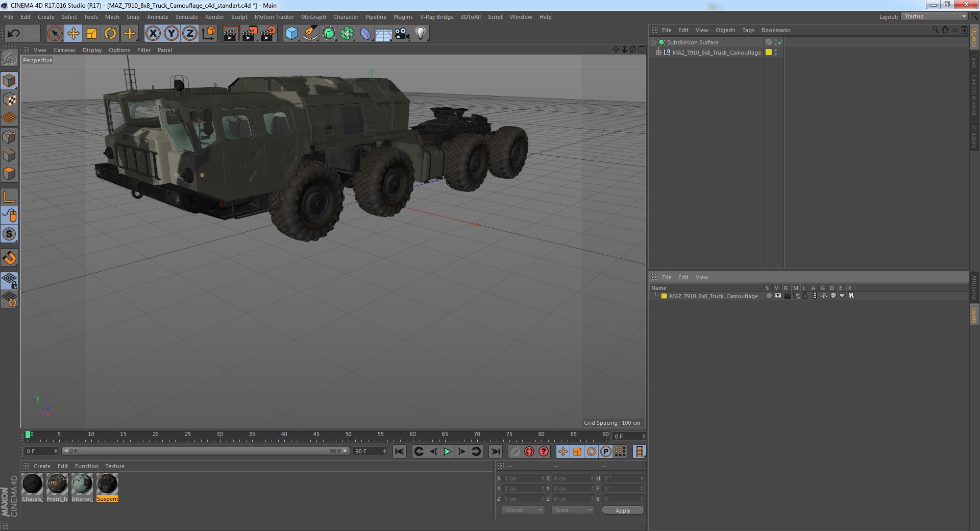
Task: Click the Undo arrow icon
Action: pos(13,34)
